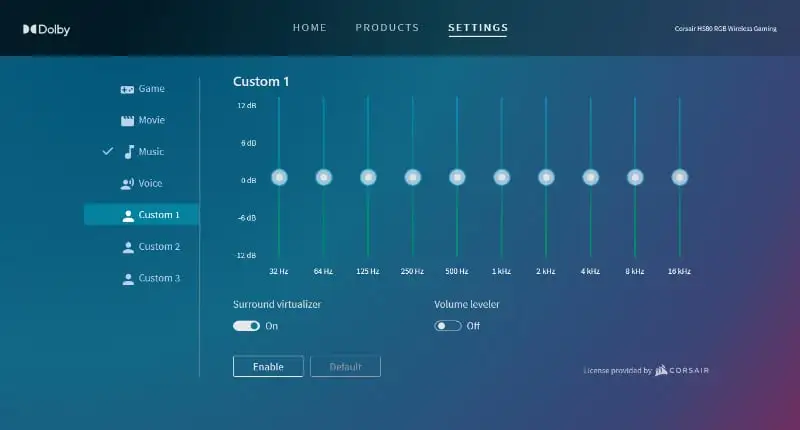Pick the Voice profile icon
Screen dimensions: 800x430
tap(127, 184)
